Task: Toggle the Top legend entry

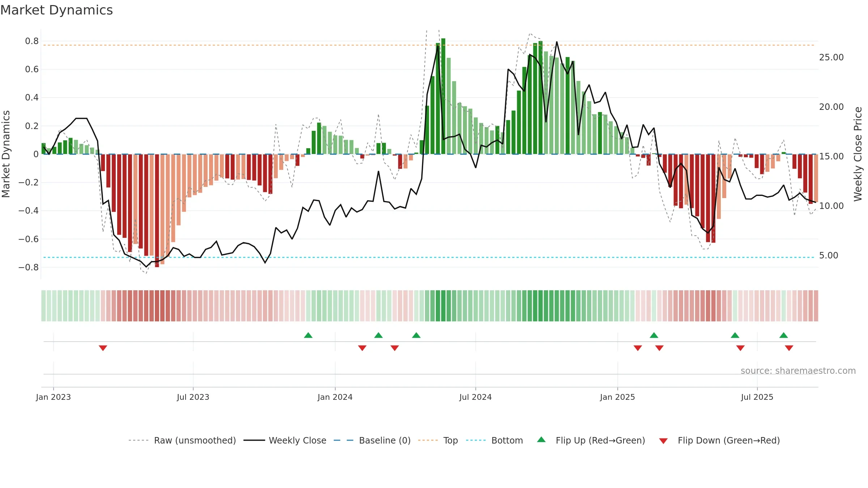Action: 438,440
